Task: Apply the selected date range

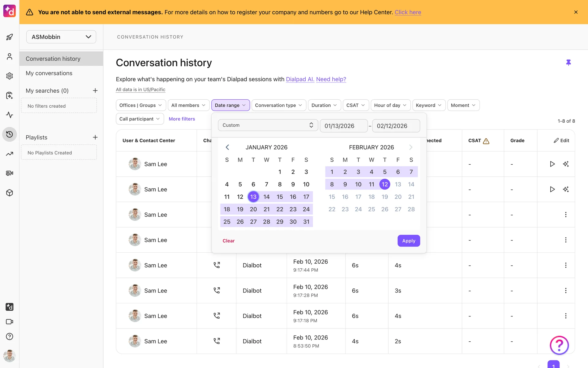Action: 409,241
